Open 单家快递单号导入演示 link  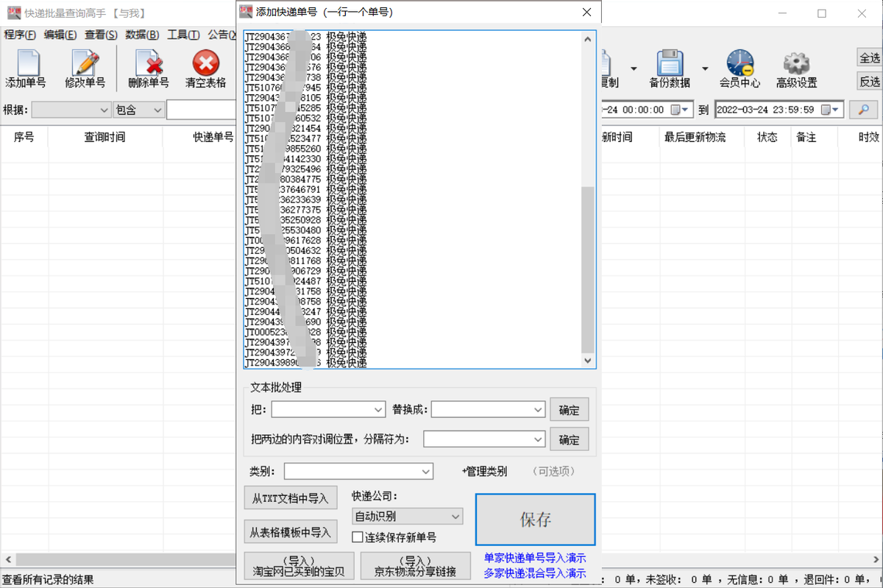pyautogui.click(x=535, y=558)
